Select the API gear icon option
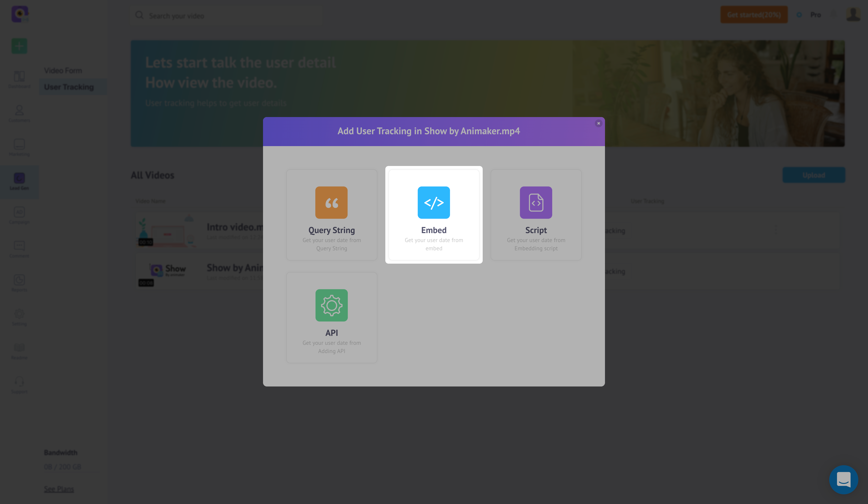Screen dimensions: 868x504 tap(331, 317)
